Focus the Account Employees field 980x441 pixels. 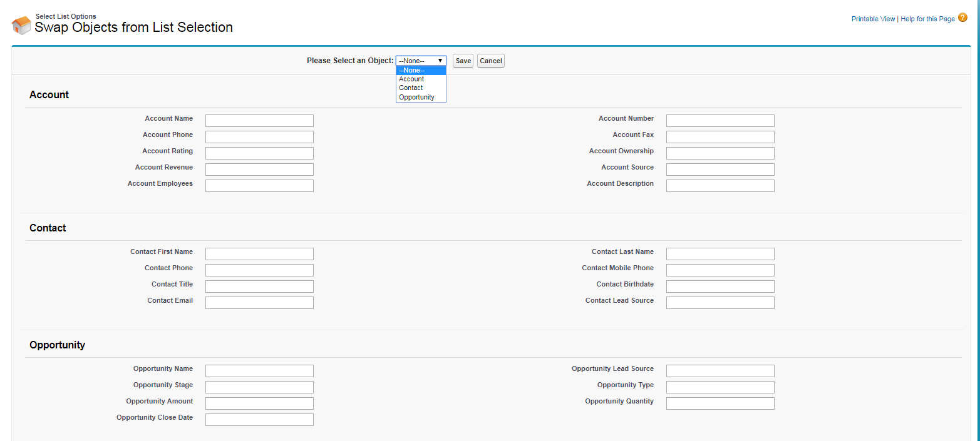tap(259, 186)
